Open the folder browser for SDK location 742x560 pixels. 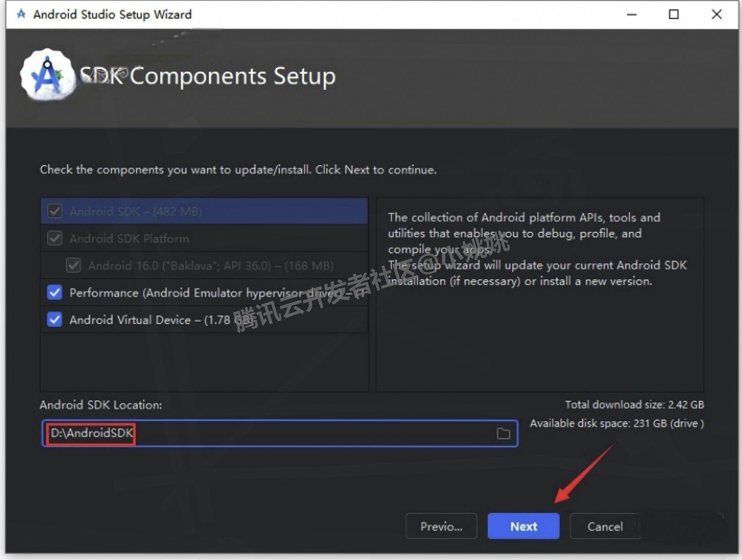(x=504, y=433)
